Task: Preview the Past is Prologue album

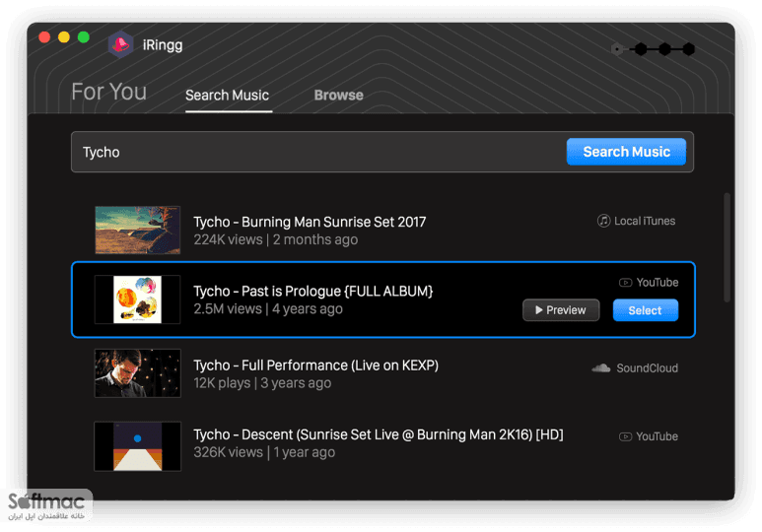Action: [x=561, y=310]
